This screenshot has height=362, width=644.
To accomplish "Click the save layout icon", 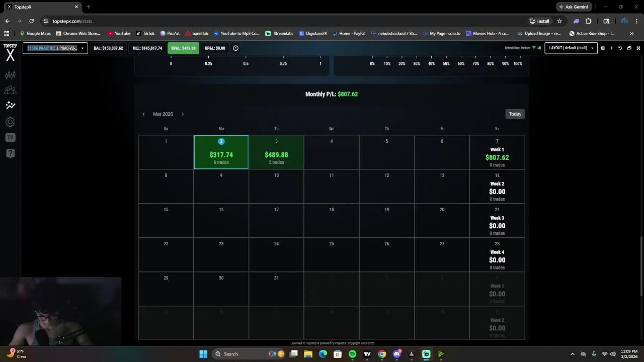I will point(603,48).
